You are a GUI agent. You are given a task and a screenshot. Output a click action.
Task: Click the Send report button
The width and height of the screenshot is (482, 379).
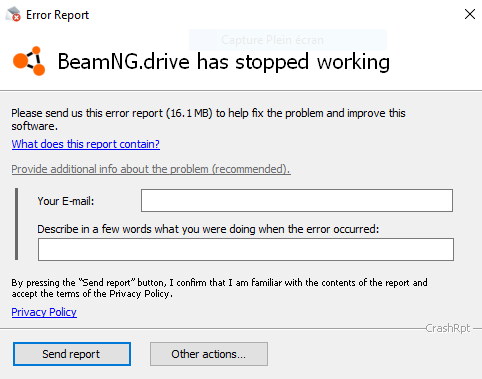click(x=72, y=354)
